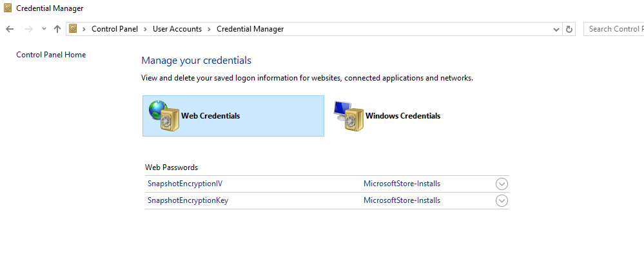Open the Control Panel Home link
This screenshot has height=268, width=644.
click(51, 55)
